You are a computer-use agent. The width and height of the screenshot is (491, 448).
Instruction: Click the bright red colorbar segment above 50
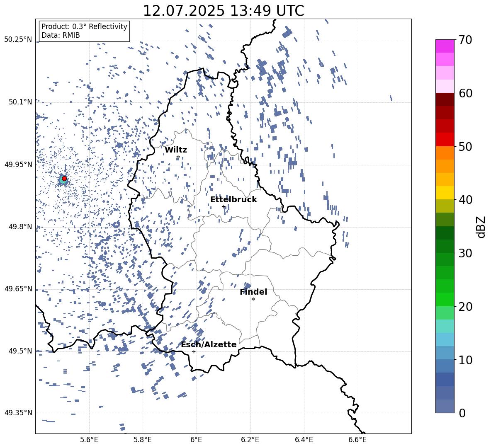(x=445, y=140)
